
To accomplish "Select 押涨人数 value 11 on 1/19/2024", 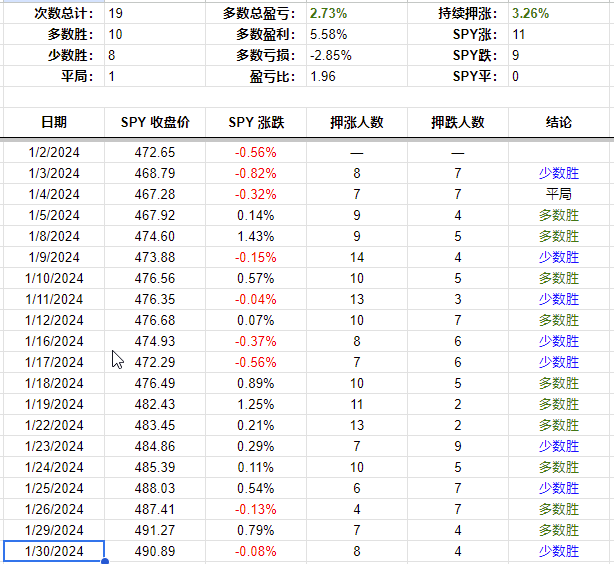I will click(357, 404).
